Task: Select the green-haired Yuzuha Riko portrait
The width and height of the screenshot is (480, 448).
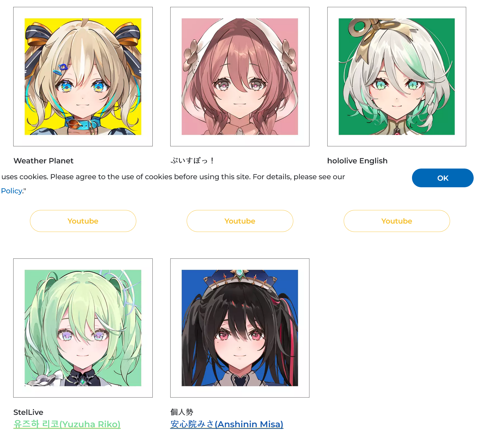Action: click(83, 328)
